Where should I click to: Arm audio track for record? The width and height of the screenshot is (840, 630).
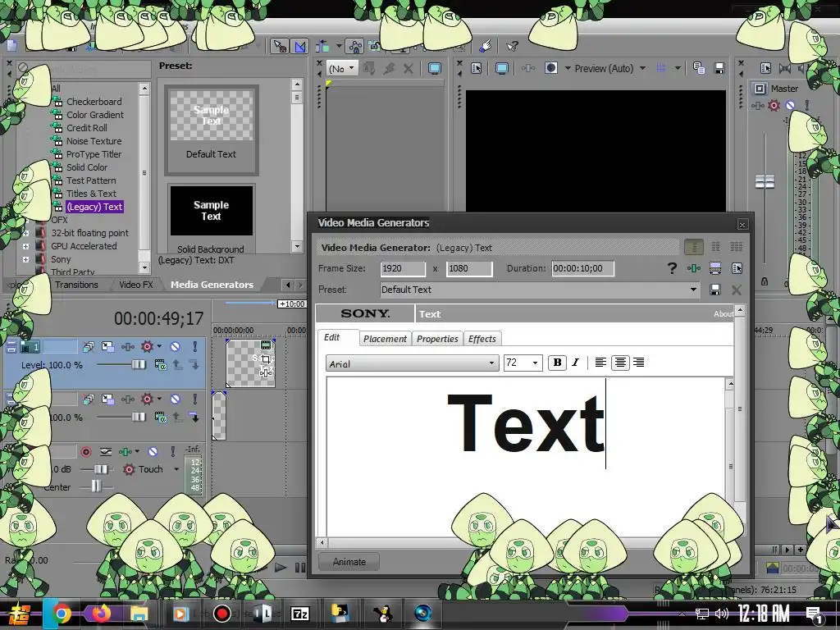coord(85,452)
